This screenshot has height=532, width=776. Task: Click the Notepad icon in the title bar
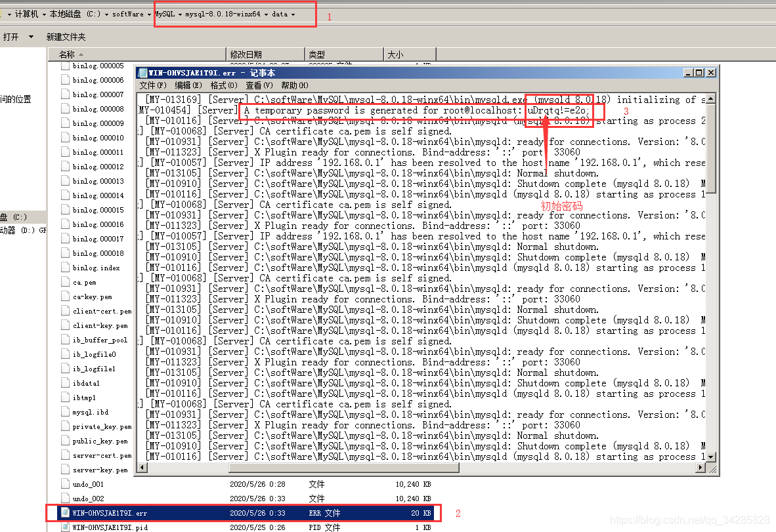142,72
